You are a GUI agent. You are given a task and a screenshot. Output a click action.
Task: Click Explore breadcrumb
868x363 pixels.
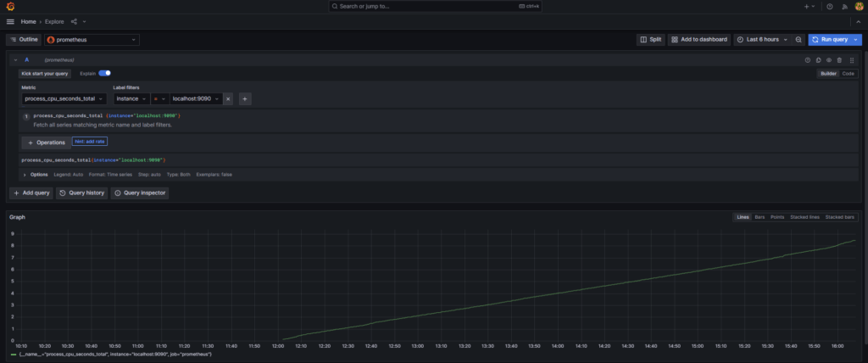(x=54, y=21)
